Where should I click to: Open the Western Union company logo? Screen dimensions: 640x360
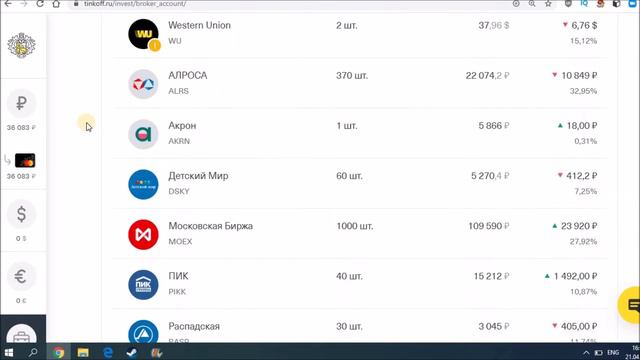tap(143, 34)
